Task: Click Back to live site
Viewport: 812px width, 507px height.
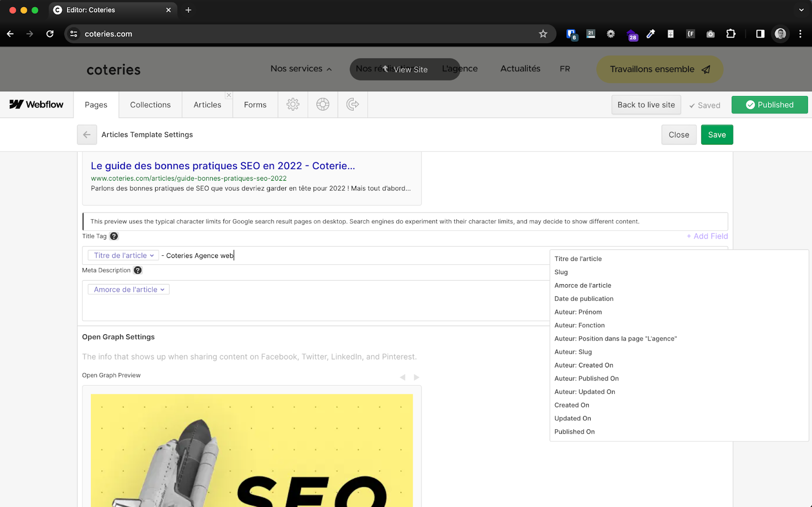Action: click(x=646, y=105)
